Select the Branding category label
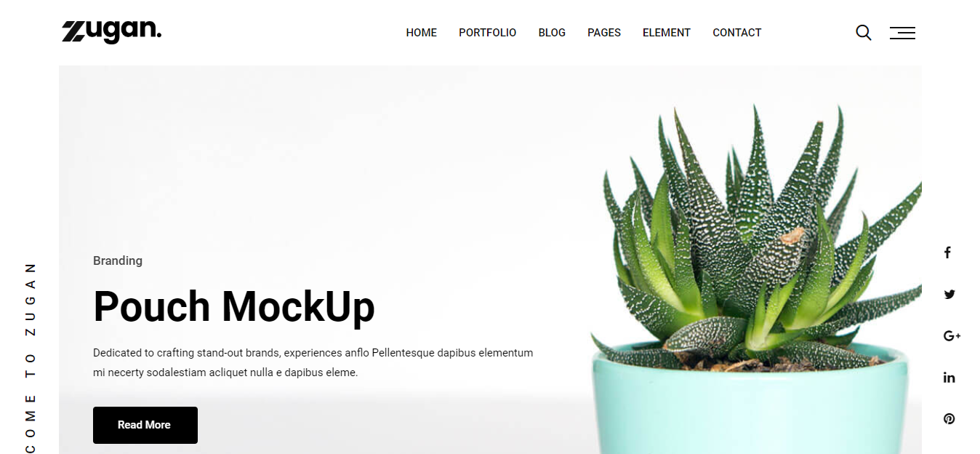980x454 pixels. pos(118,260)
